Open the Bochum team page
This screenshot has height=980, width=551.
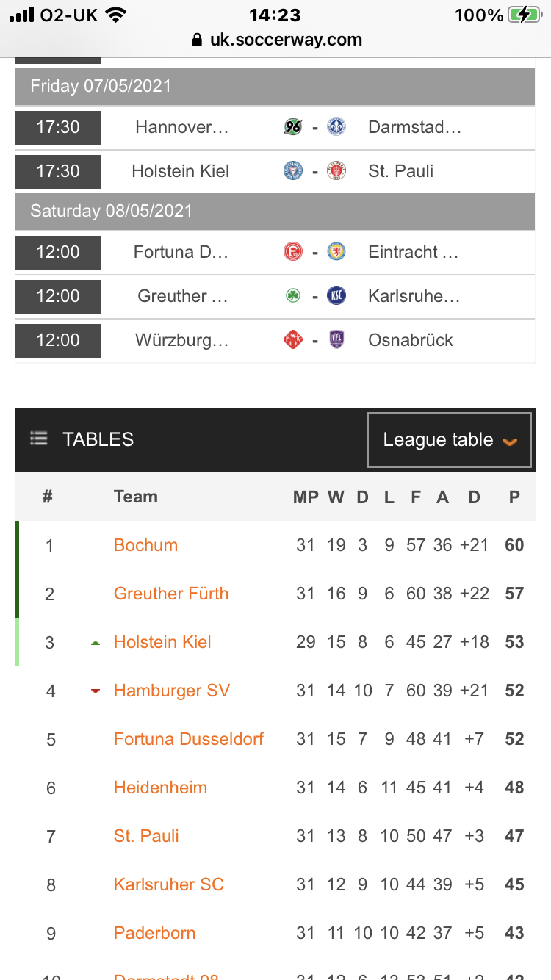145,545
